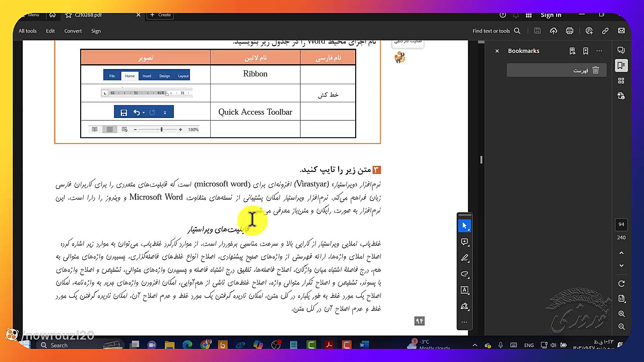
Task: Zoom in on the document
Action: [x=621, y=314]
